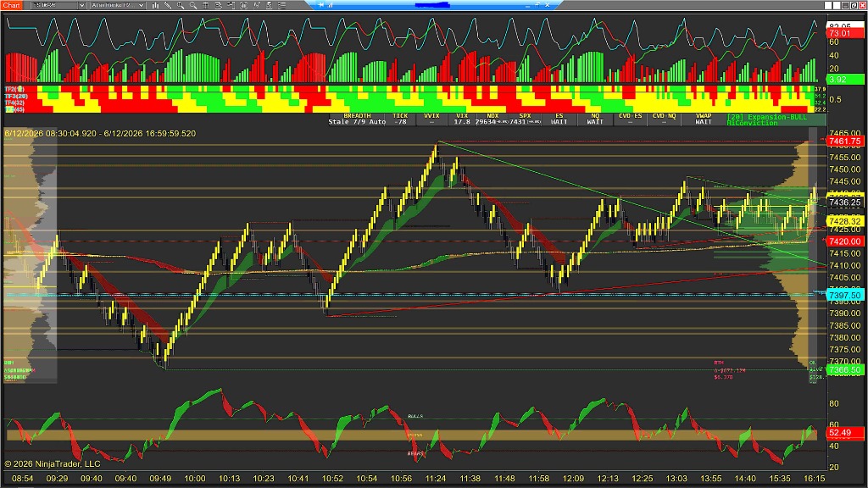Click the zoom in magnifier icon
Image resolution: width=868 pixels, height=488 pixels.
[181, 5]
